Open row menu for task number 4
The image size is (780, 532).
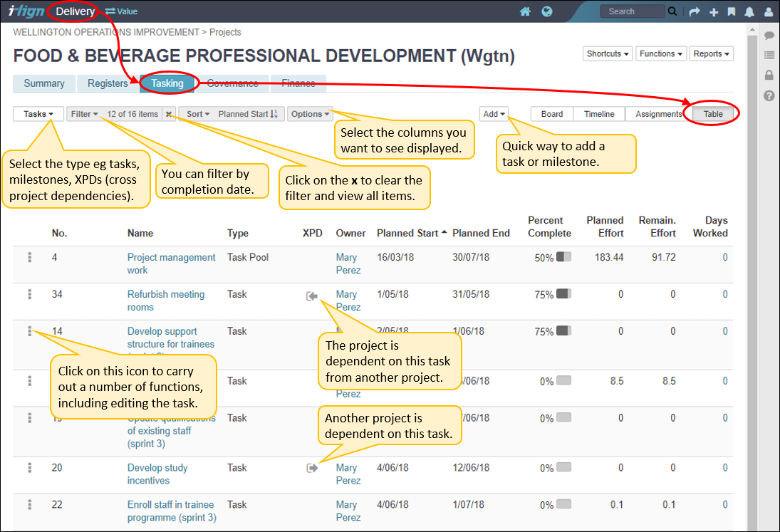tap(30, 257)
